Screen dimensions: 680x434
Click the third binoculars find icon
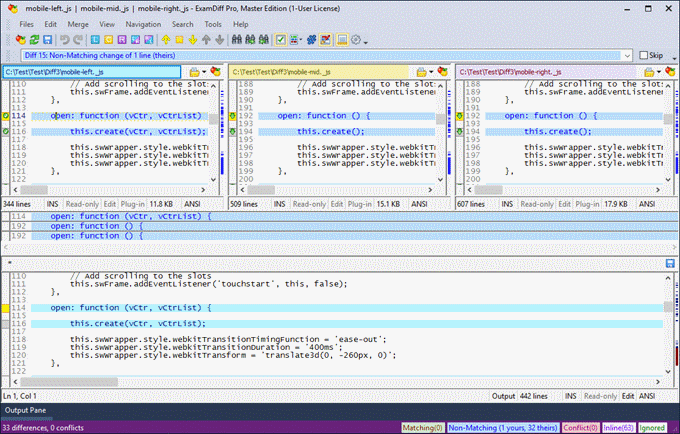(x=263, y=40)
